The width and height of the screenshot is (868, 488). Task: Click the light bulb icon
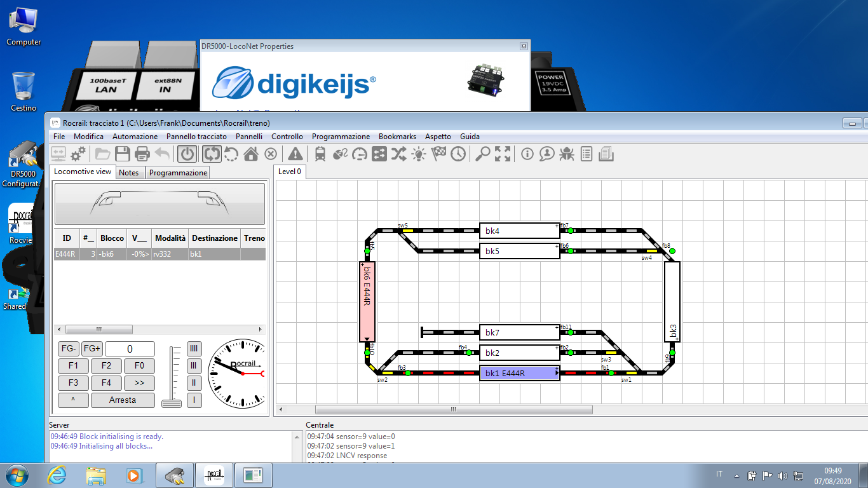[418, 154]
